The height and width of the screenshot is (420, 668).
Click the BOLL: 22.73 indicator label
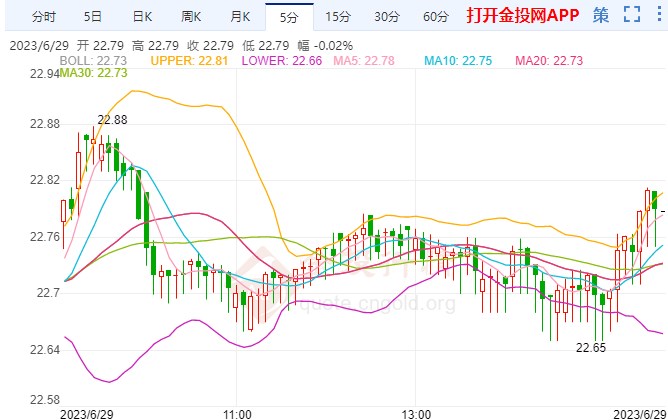click(x=93, y=60)
